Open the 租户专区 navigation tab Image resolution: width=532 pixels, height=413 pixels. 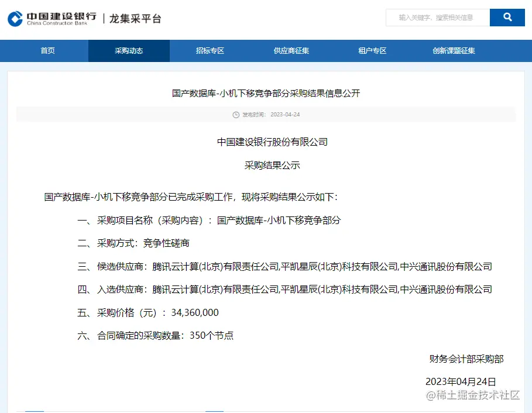tap(372, 51)
